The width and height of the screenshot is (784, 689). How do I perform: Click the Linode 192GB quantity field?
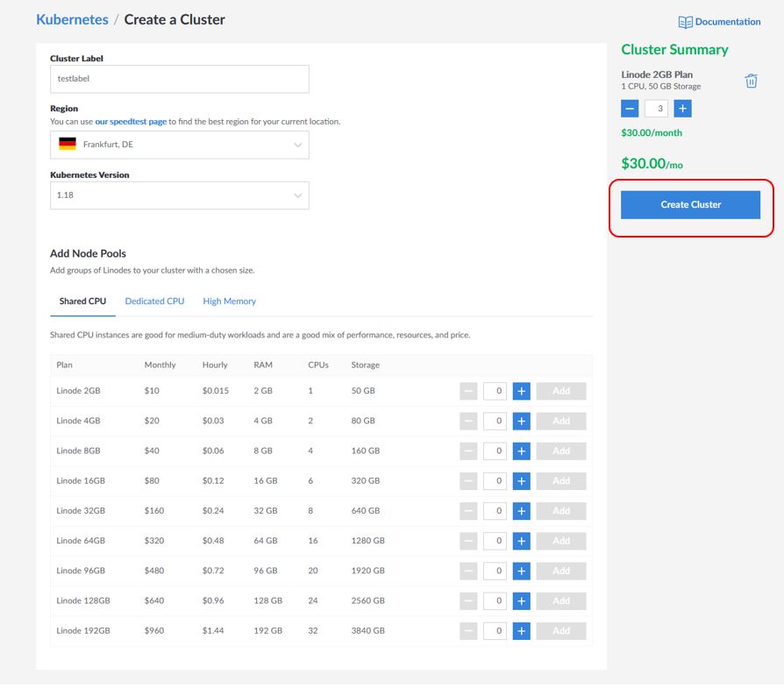[495, 631]
